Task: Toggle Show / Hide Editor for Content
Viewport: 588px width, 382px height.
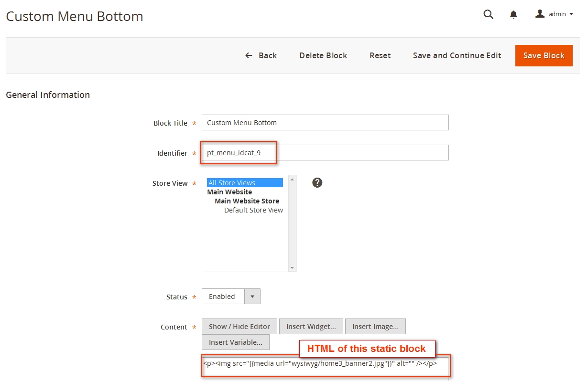Action: tap(239, 326)
